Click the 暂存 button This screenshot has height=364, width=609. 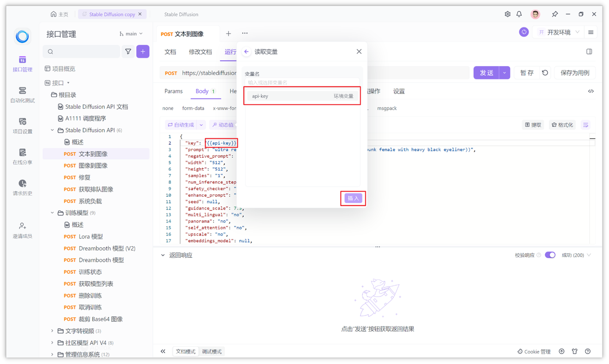527,73
